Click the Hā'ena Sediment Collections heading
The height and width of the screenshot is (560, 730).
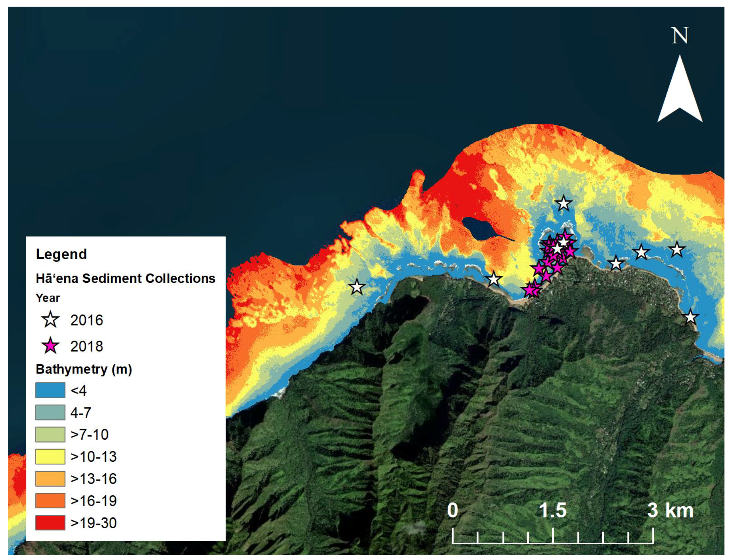[x=125, y=278]
